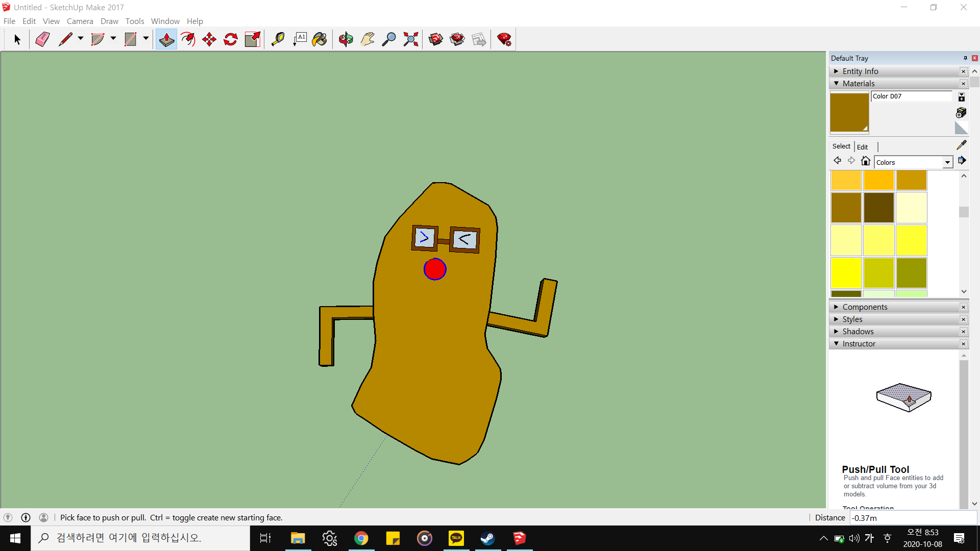Go to the materials home (In Model)
980x551 pixels.
tap(866, 161)
